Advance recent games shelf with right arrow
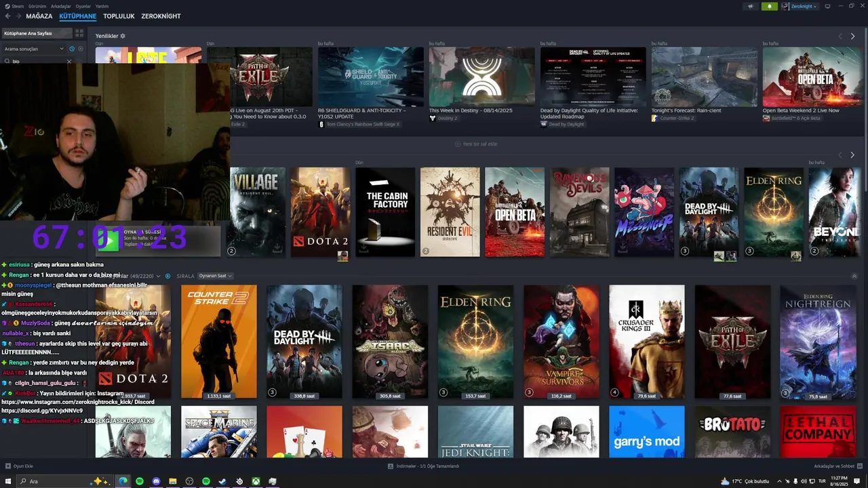This screenshot has height=488, width=868. [852, 155]
